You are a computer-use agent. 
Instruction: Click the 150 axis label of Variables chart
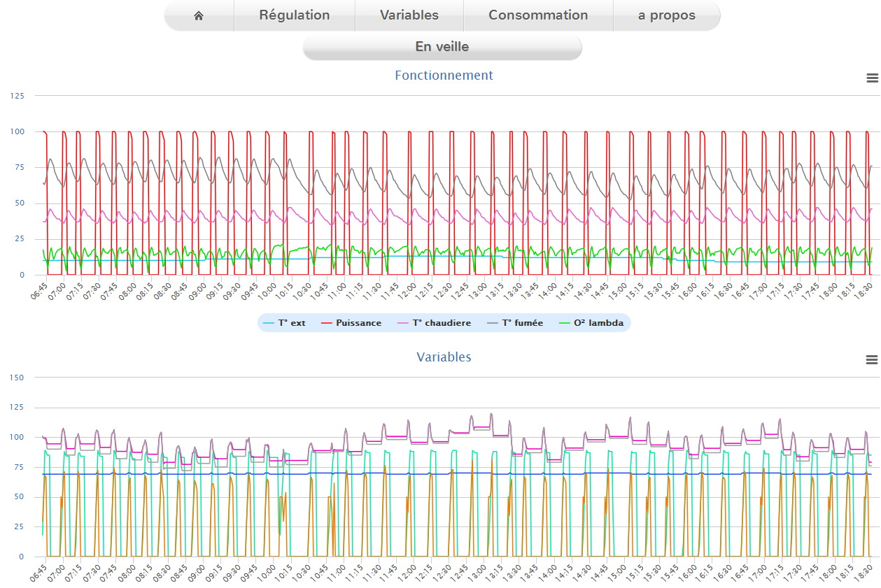(17, 378)
